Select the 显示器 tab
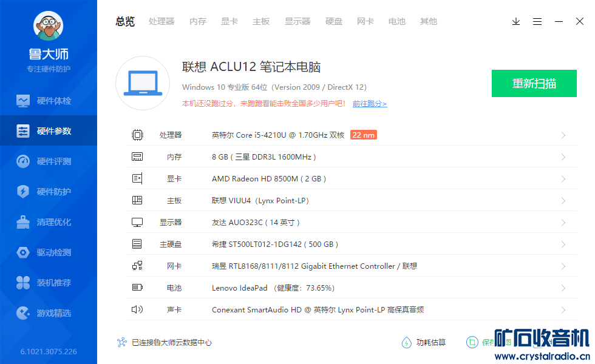 297,22
